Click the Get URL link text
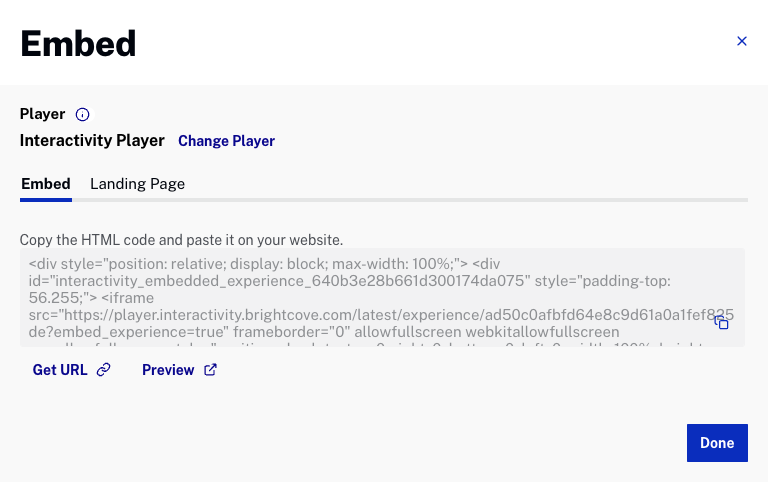The image size is (768, 482). click(60, 370)
